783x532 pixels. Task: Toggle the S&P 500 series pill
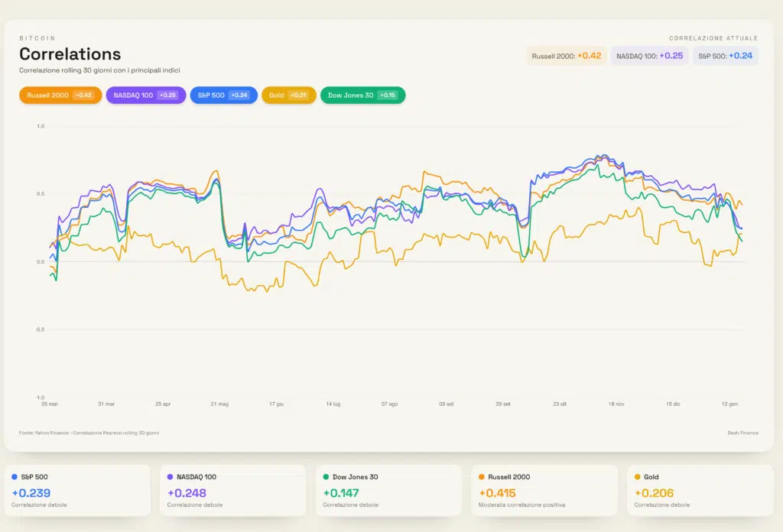pos(222,96)
